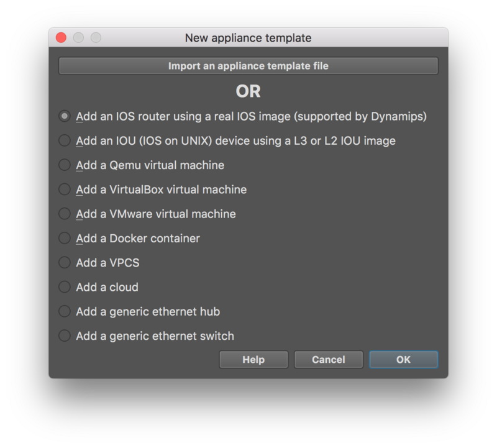The height and width of the screenshot is (448, 497).
Task: Minimize the dialog window
Action: tap(78, 37)
